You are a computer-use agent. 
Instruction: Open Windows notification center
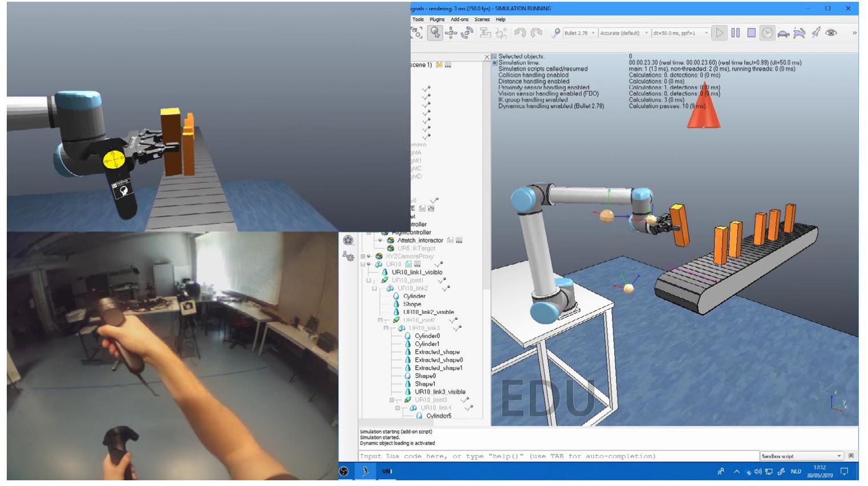point(844,471)
